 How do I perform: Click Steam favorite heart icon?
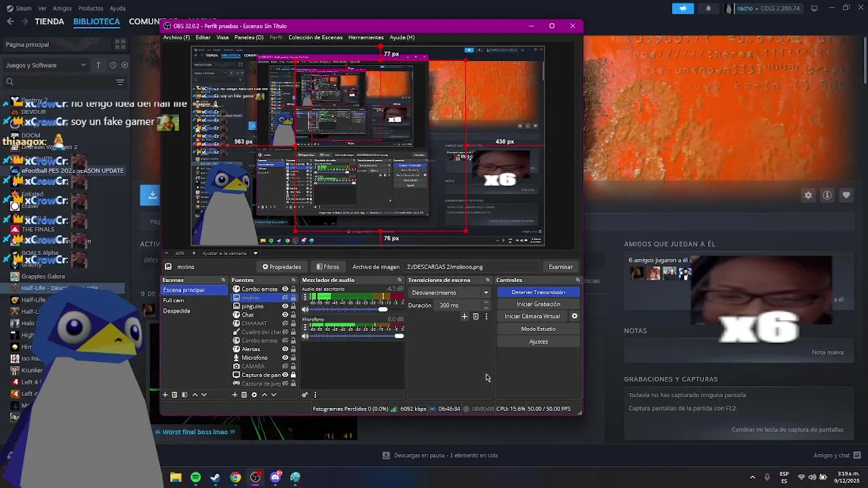[846, 195]
